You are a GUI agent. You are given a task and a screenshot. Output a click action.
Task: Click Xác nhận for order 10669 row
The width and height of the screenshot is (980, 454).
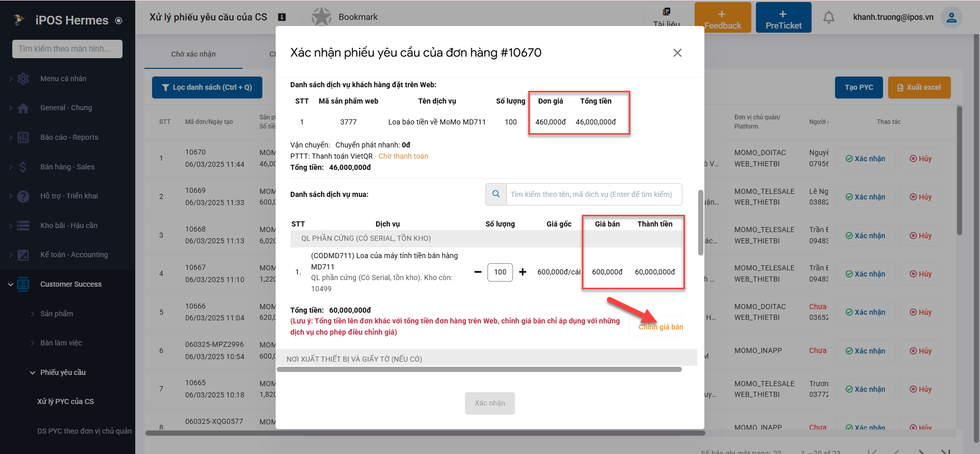click(866, 197)
